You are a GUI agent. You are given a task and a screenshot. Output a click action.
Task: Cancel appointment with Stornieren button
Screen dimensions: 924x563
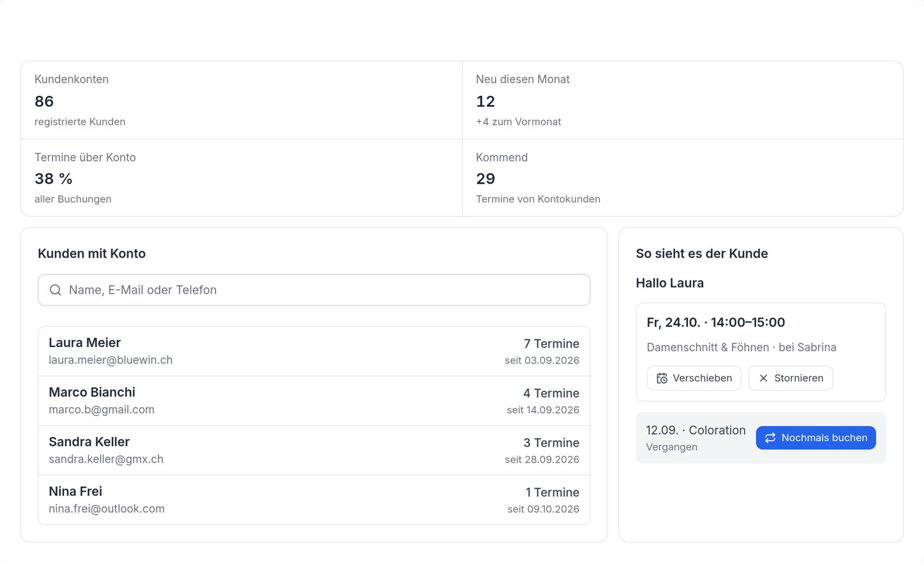pos(791,378)
